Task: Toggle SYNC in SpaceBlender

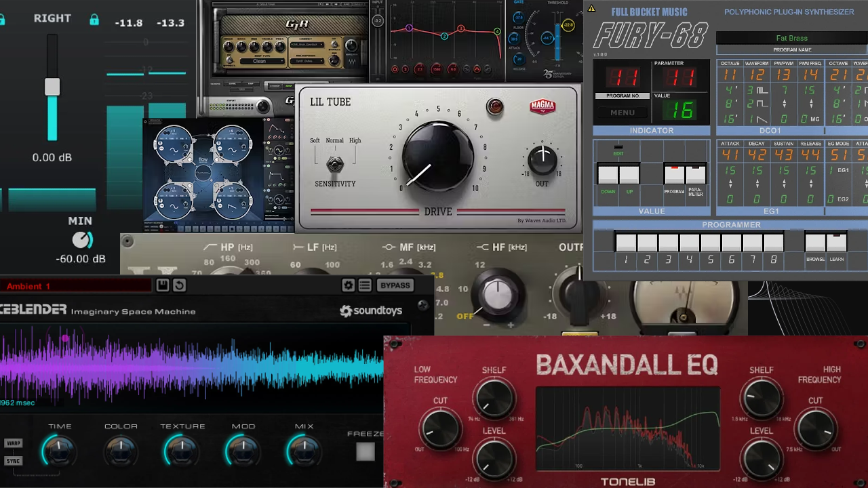Action: pos(13,461)
